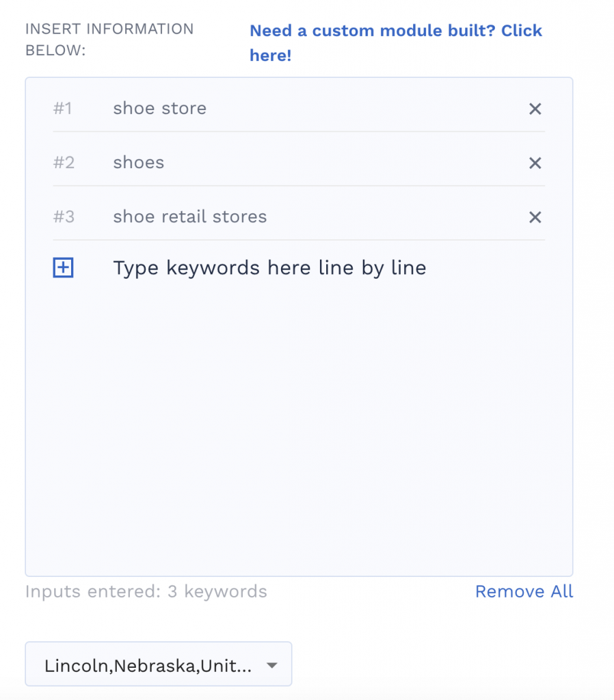Click the "Remove All" link
Viewport: 614px width, 700px height.
524,592
